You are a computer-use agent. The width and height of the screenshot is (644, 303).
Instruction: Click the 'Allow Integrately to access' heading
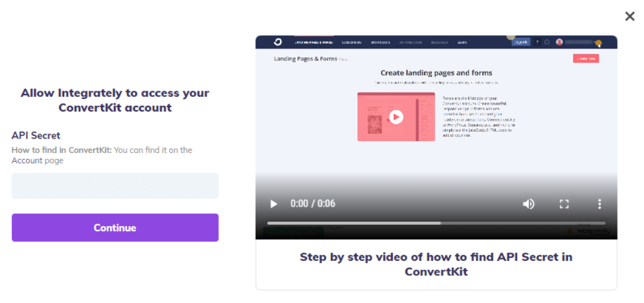pyautogui.click(x=115, y=100)
